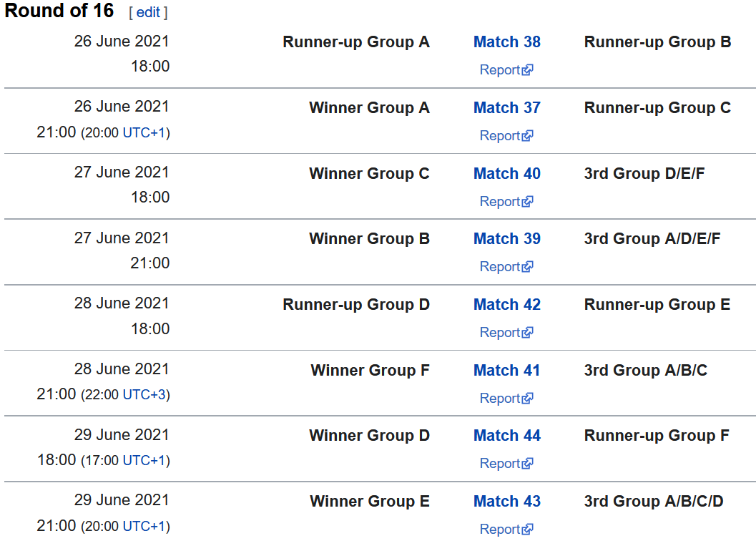
Task: Open the Match 38 link
Action: coord(506,42)
